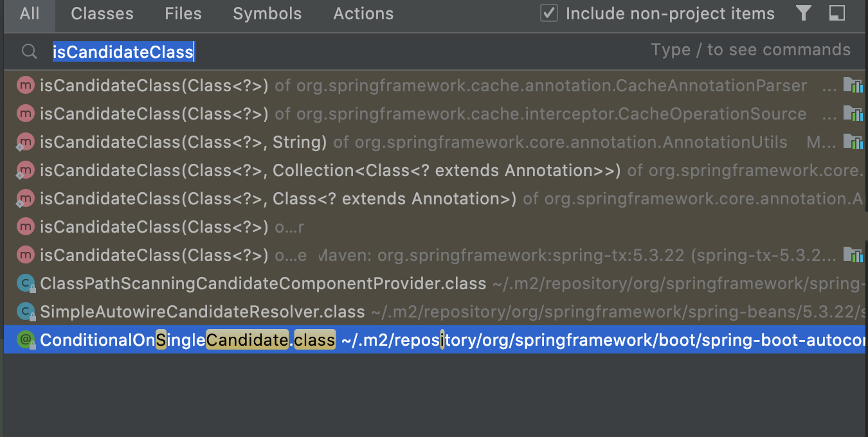Click class icon of ClassPathScanningCandidateComponentProvider row

[x=25, y=283]
